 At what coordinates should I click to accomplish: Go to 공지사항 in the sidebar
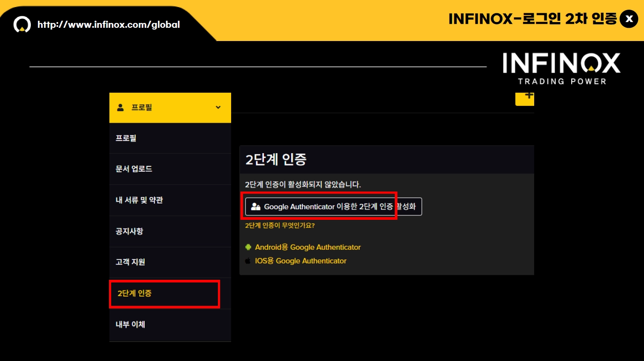point(170,231)
